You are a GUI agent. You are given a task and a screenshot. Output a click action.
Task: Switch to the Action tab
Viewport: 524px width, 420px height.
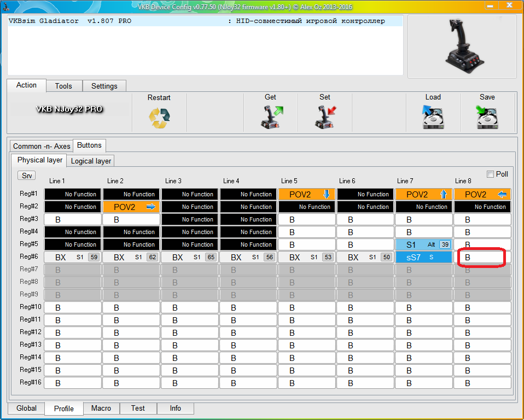pos(26,85)
